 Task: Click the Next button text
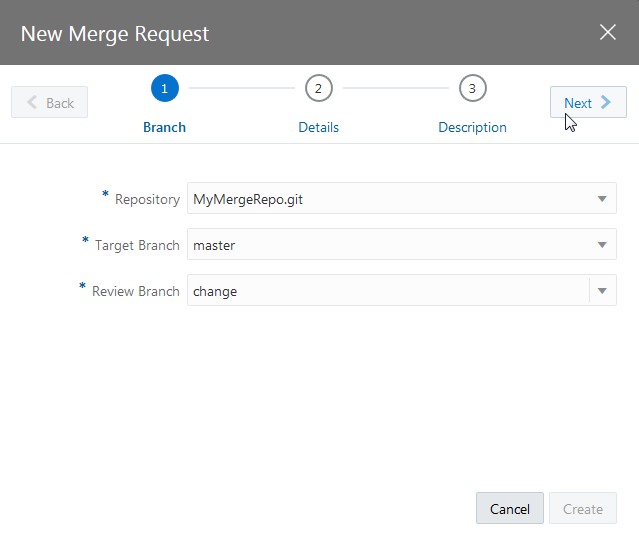pos(577,103)
